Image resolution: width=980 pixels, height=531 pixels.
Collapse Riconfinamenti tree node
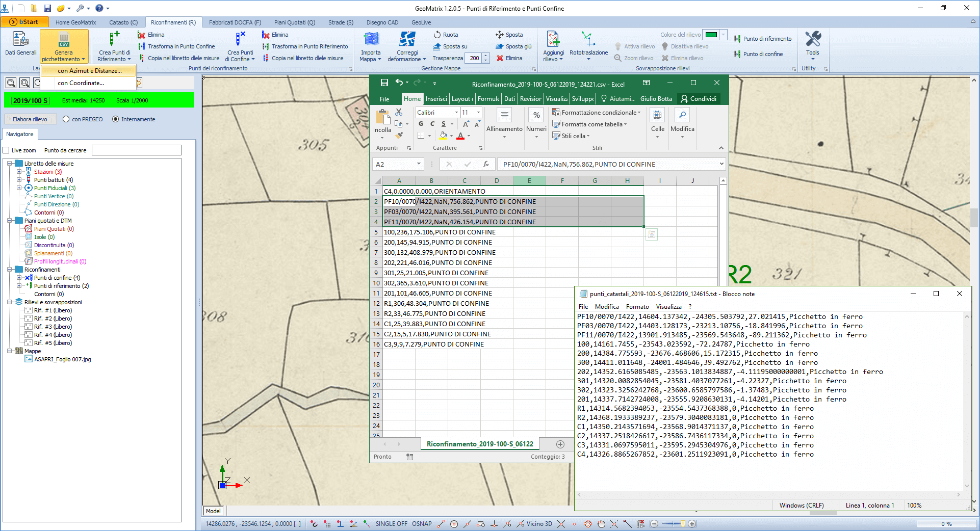(x=9, y=270)
